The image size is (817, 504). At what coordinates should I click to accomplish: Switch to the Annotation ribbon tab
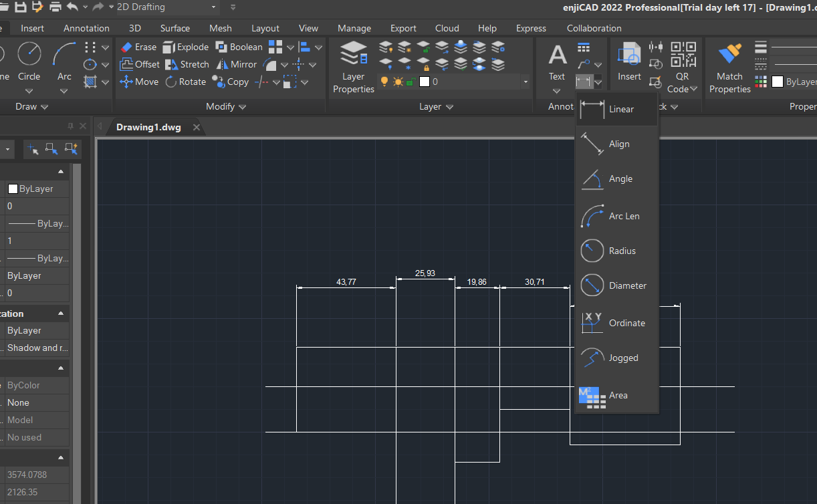click(86, 28)
